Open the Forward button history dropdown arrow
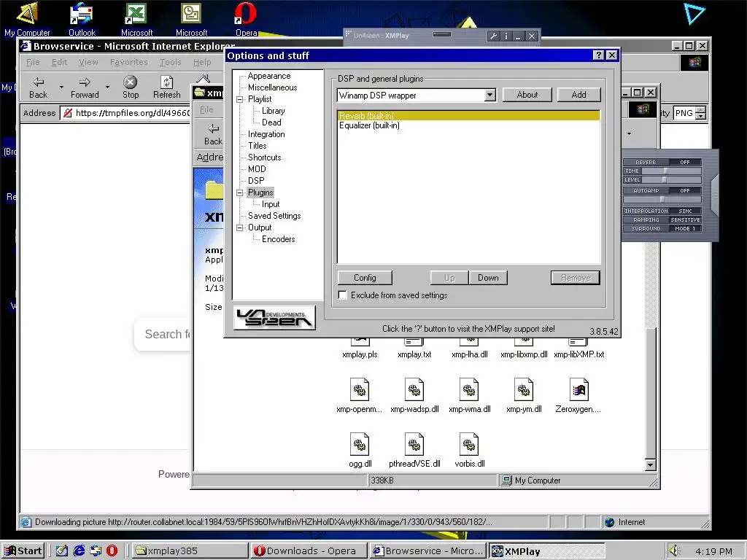 click(x=107, y=87)
